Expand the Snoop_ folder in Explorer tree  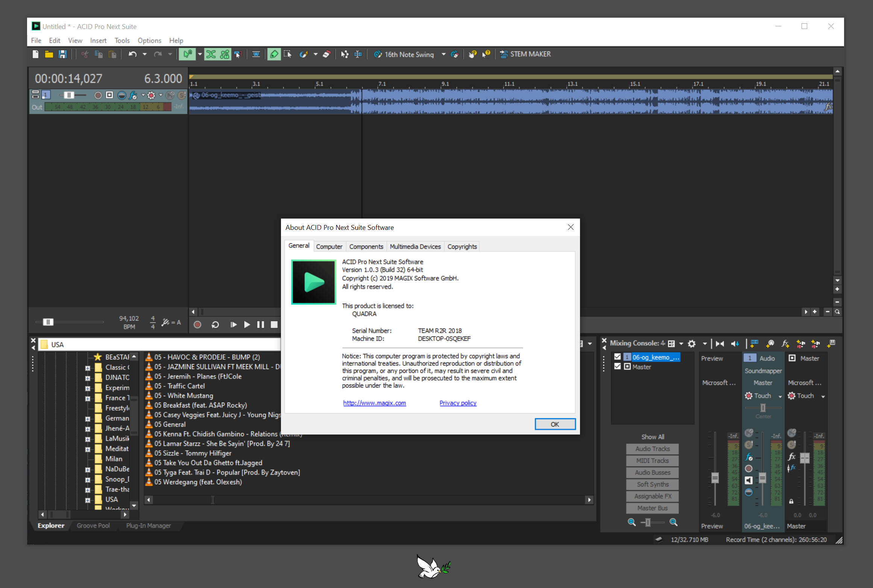pos(88,480)
